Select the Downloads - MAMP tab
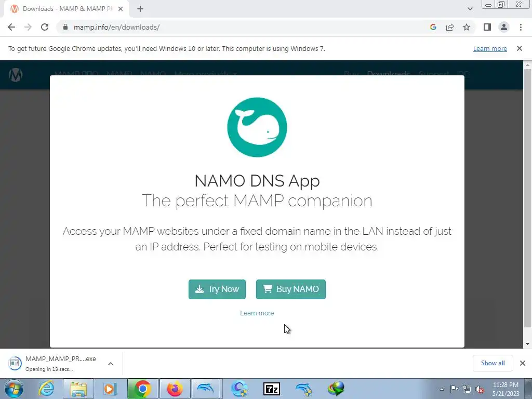532x399 pixels. [x=66, y=9]
